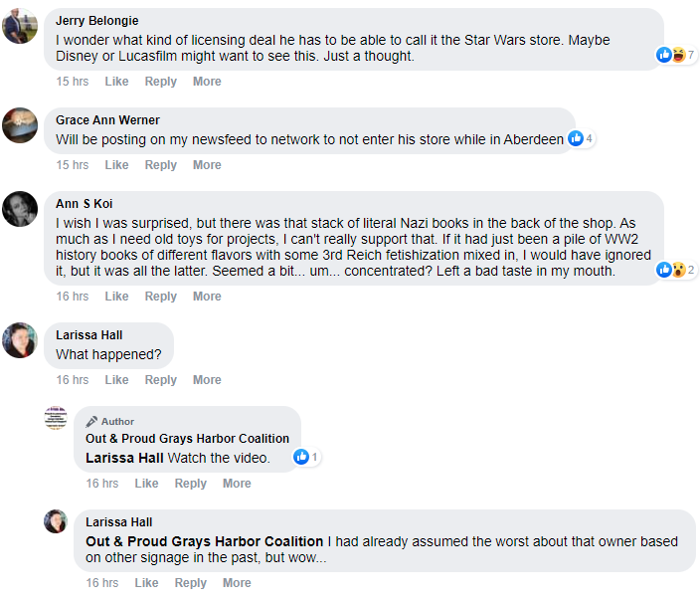
Task: Open the like count on Grace Ann Werner's comment
Action: tap(581, 138)
